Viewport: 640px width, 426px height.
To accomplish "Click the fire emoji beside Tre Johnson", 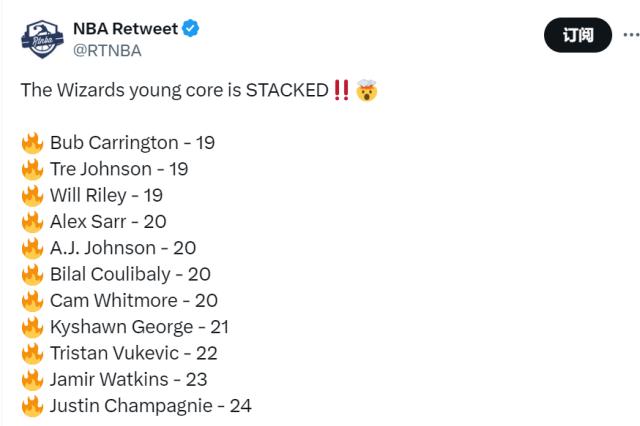I will [32, 169].
